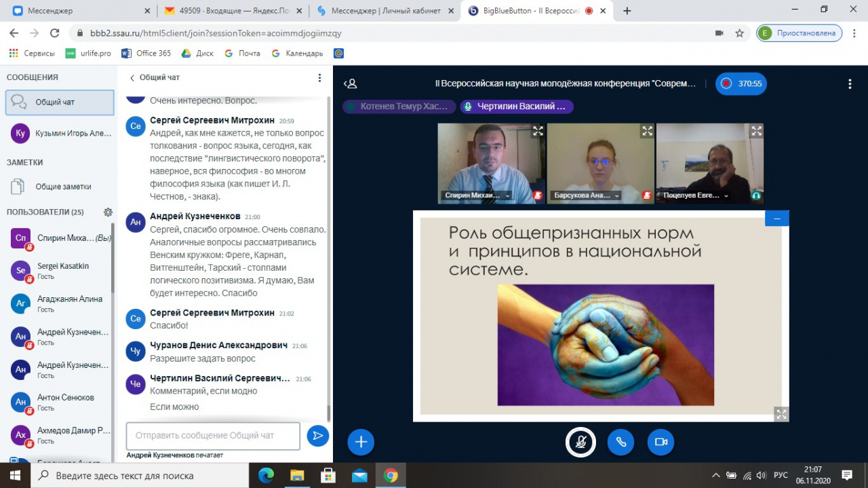Viewport: 868px width, 488px height.
Task: Open the Office 365 bookmark
Action: [x=146, y=53]
